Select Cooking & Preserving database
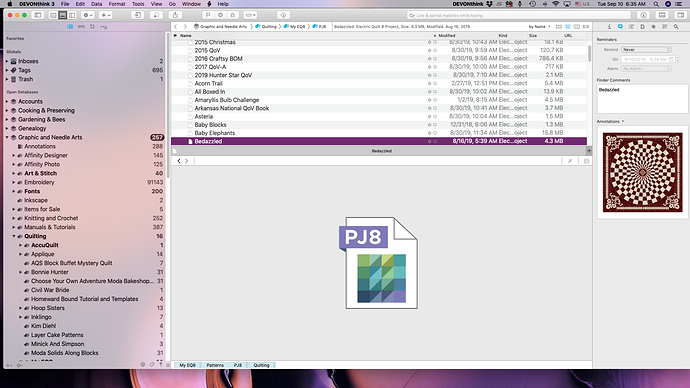This screenshot has height=388, width=690. (x=46, y=110)
